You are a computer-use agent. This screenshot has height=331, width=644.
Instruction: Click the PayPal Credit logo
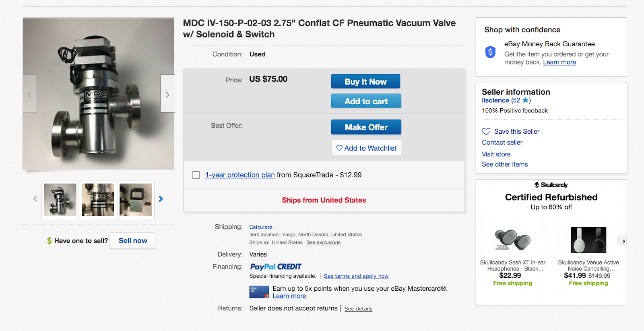pos(276,267)
